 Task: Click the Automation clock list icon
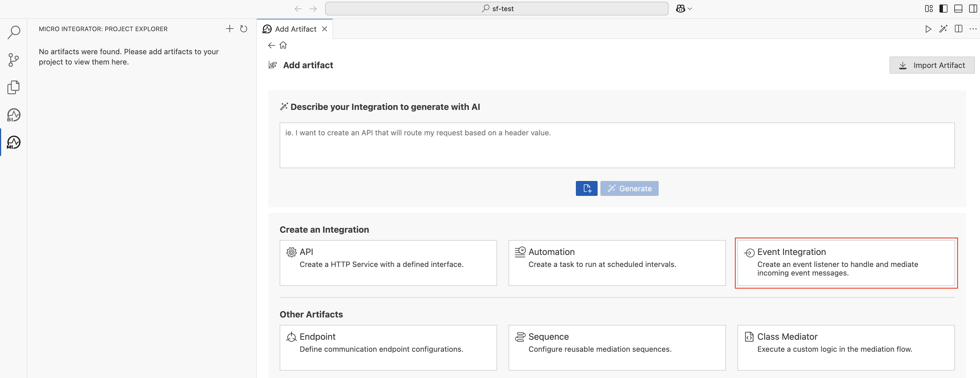click(520, 252)
